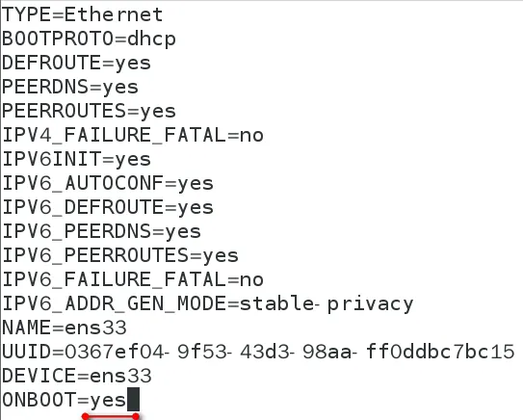Viewport: 523px width, 420px height.
Task: Click the NAME=ens33 line
Action: 65,328
